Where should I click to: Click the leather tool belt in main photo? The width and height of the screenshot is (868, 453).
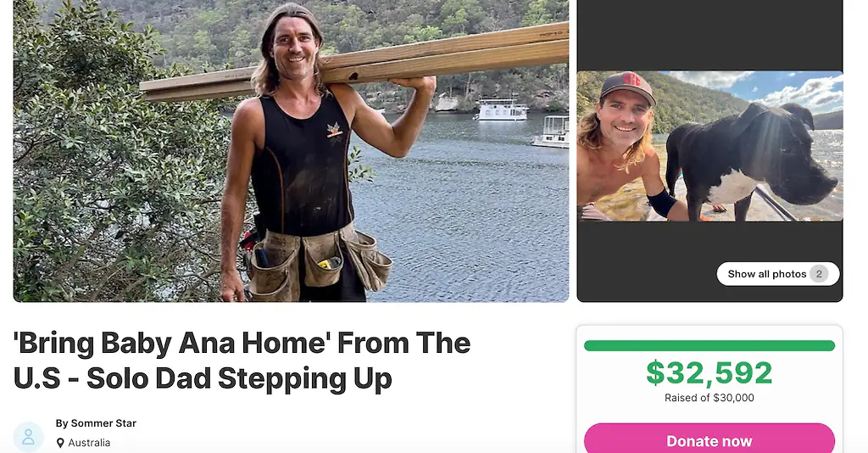pyautogui.click(x=319, y=260)
